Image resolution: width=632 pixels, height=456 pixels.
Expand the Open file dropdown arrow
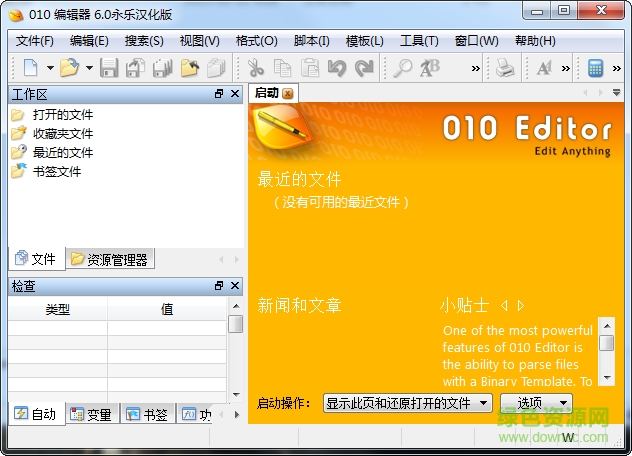coord(89,68)
